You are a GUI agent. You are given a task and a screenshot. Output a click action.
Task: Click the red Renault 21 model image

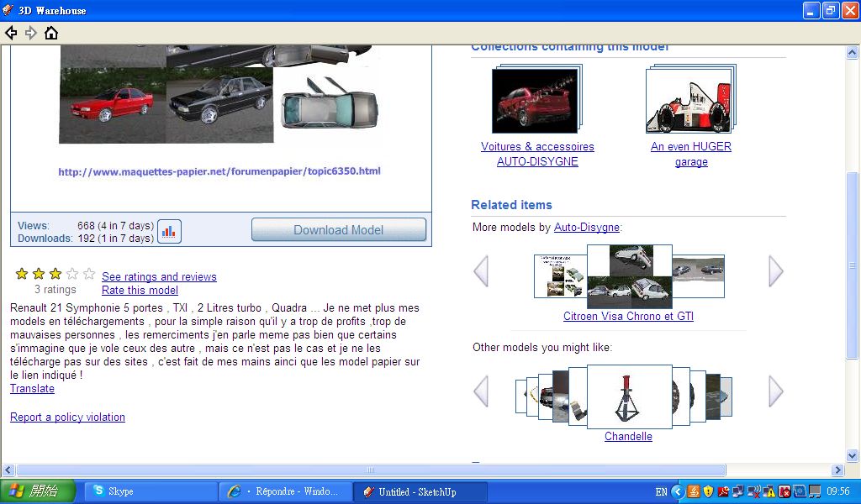(x=113, y=105)
